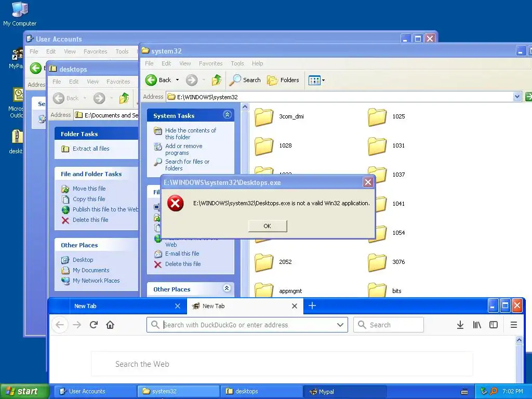Open the Help menu in system32 window
Image resolution: width=532 pixels, height=399 pixels.
(x=257, y=63)
